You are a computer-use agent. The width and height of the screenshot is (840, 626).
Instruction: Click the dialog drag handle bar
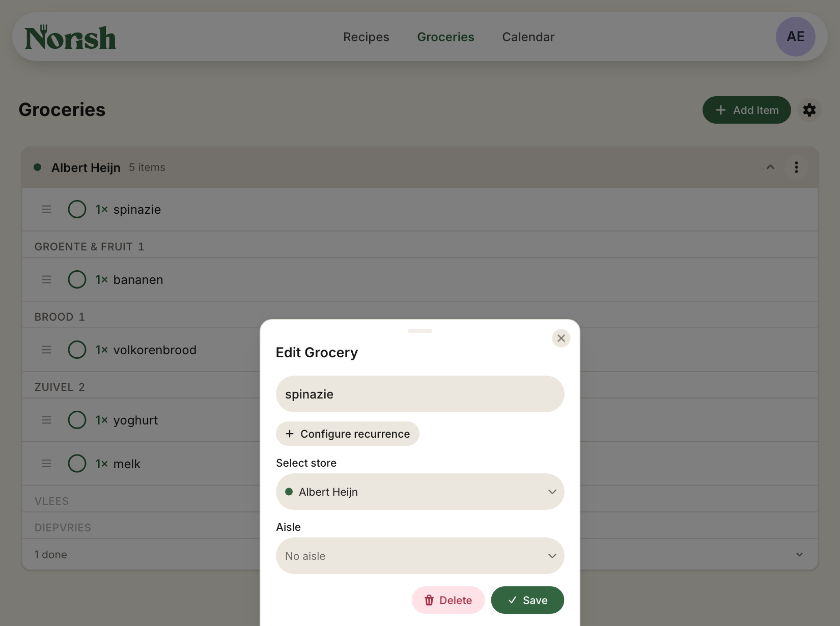[x=420, y=331]
